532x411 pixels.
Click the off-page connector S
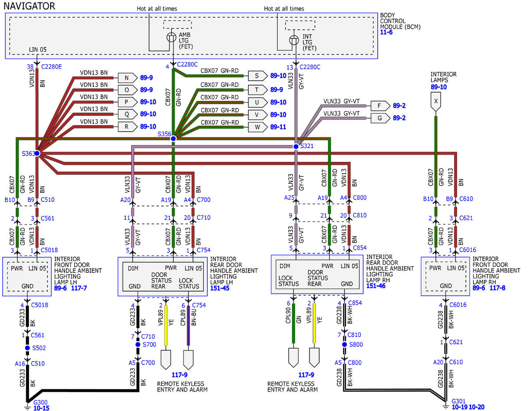click(x=257, y=76)
